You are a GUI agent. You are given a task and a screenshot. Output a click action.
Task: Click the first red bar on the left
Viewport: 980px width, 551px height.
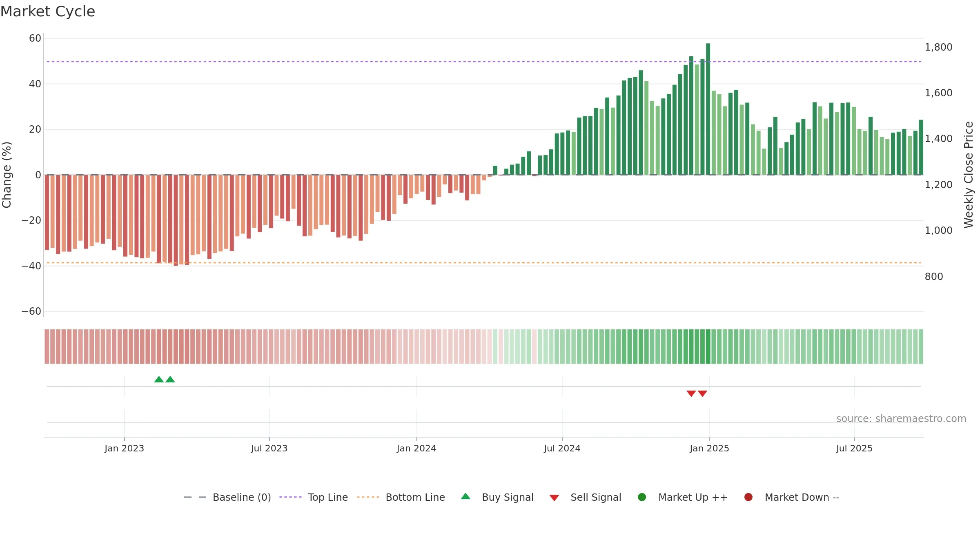[x=47, y=212]
